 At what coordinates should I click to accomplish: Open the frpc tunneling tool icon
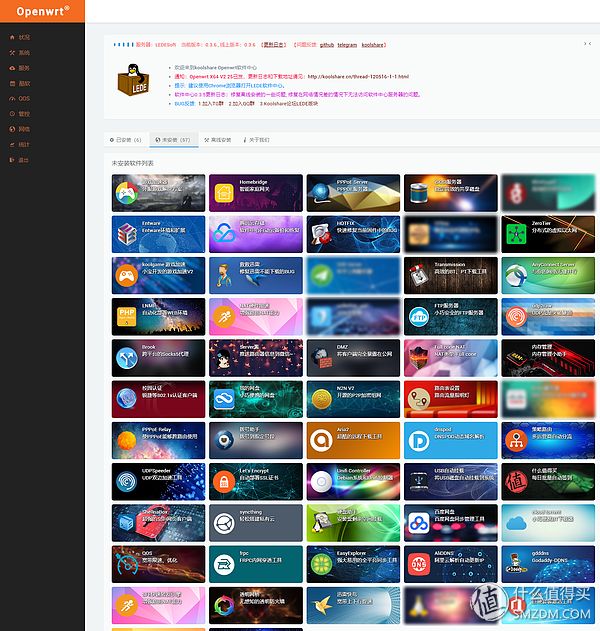click(224, 560)
